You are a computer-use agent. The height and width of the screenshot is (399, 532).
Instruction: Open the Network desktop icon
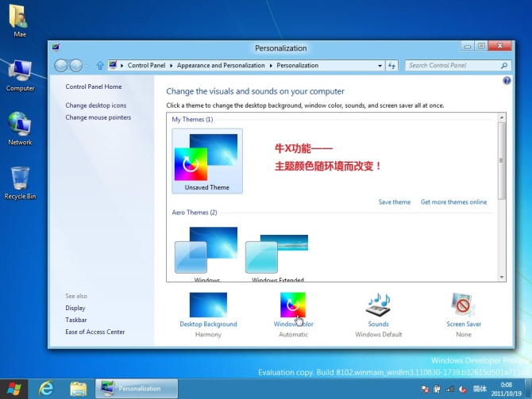tap(20, 129)
